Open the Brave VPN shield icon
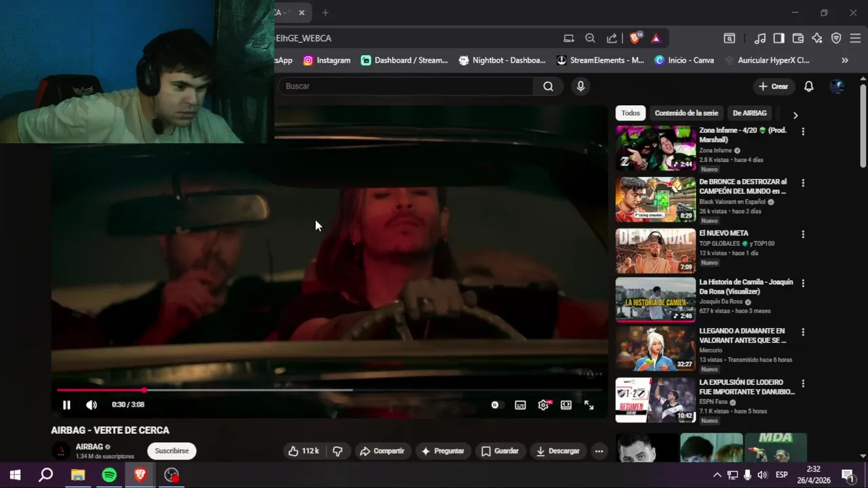 click(x=836, y=38)
